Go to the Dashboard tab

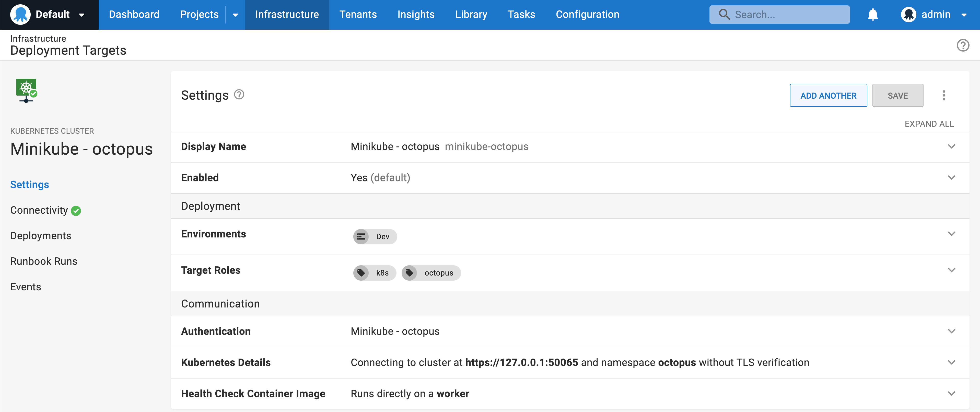134,15
